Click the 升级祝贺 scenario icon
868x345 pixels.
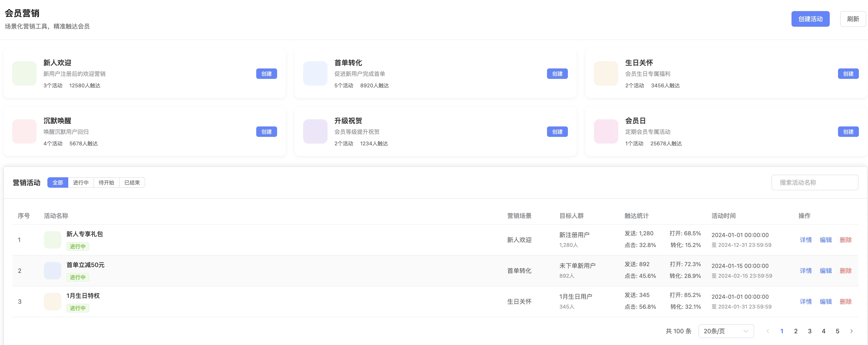coord(315,131)
